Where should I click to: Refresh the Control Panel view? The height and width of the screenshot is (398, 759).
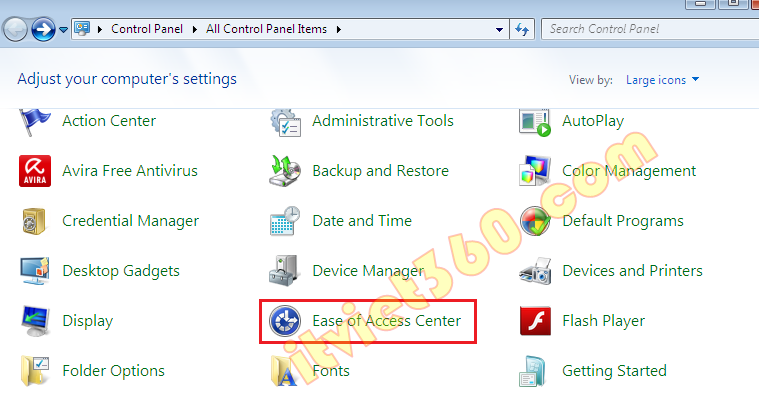(x=522, y=29)
